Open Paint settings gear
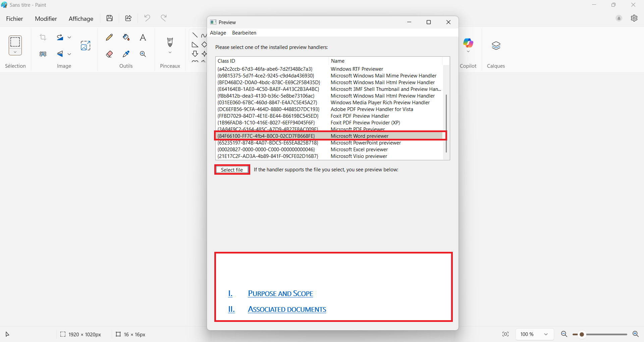Screen dimensions: 644x342 tap(634, 18)
